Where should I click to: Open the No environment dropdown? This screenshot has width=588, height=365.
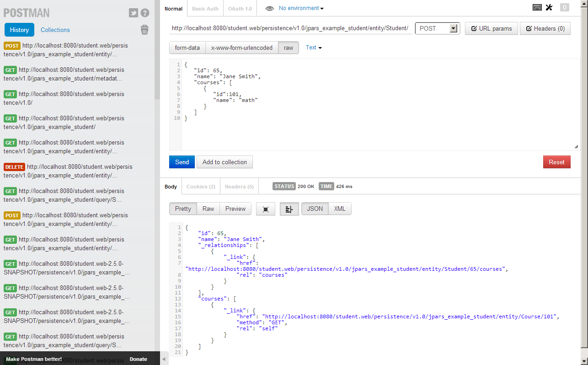301,8
